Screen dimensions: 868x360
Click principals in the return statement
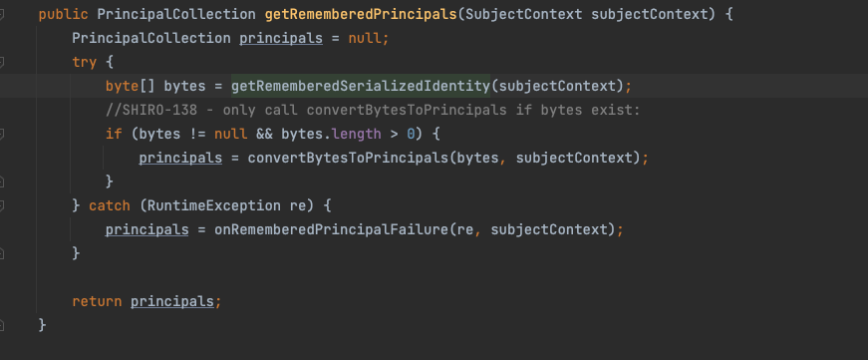[172, 301]
